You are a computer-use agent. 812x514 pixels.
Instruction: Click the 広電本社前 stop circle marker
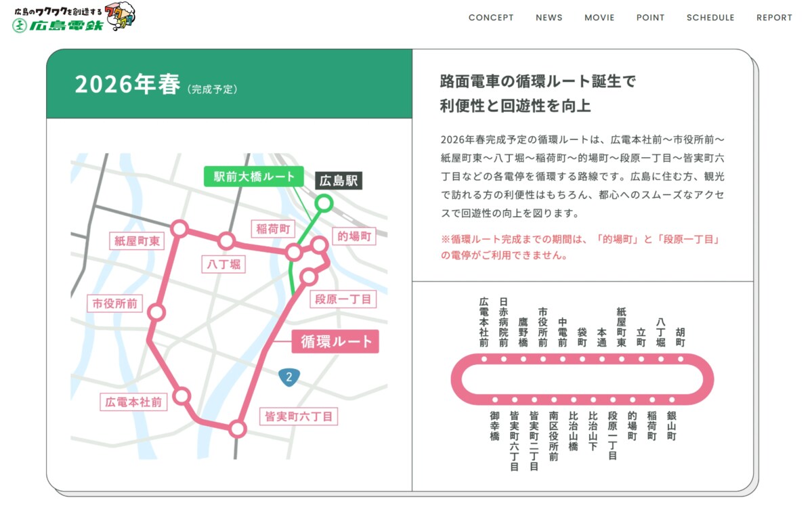182,396
